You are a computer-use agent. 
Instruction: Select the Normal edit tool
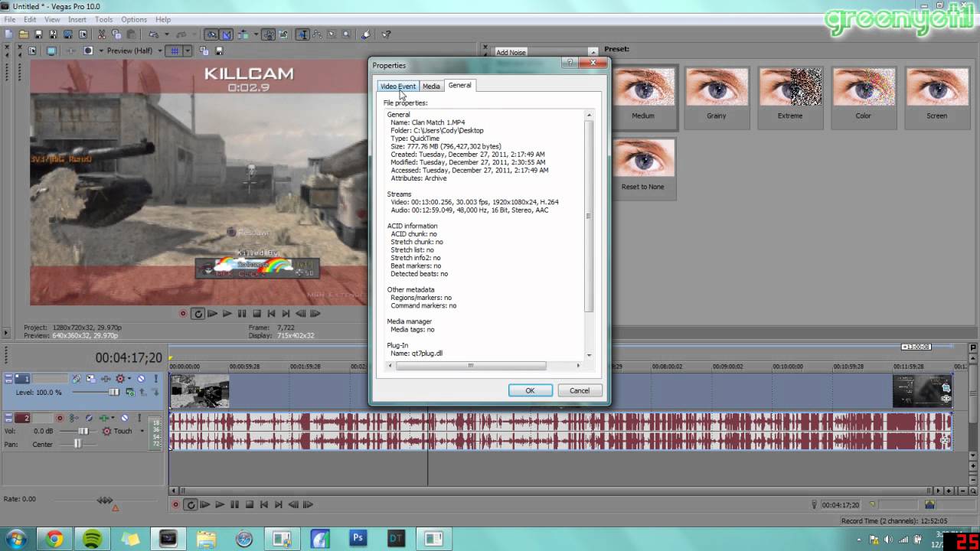click(302, 34)
